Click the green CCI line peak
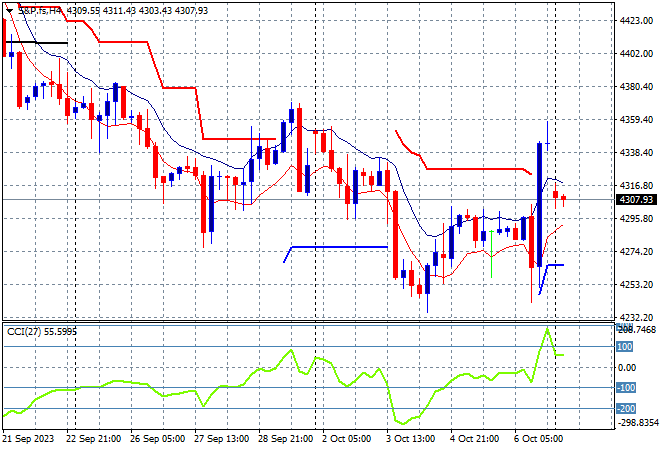 pyautogui.click(x=547, y=329)
